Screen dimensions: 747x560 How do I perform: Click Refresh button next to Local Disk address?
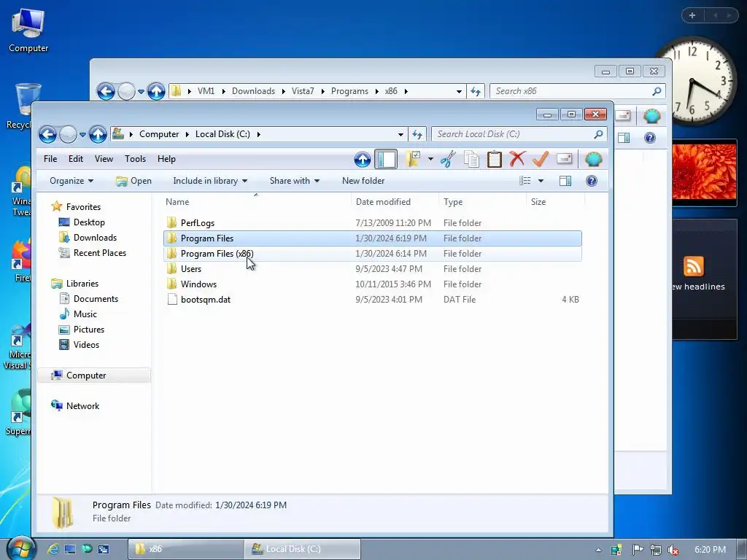tap(417, 135)
